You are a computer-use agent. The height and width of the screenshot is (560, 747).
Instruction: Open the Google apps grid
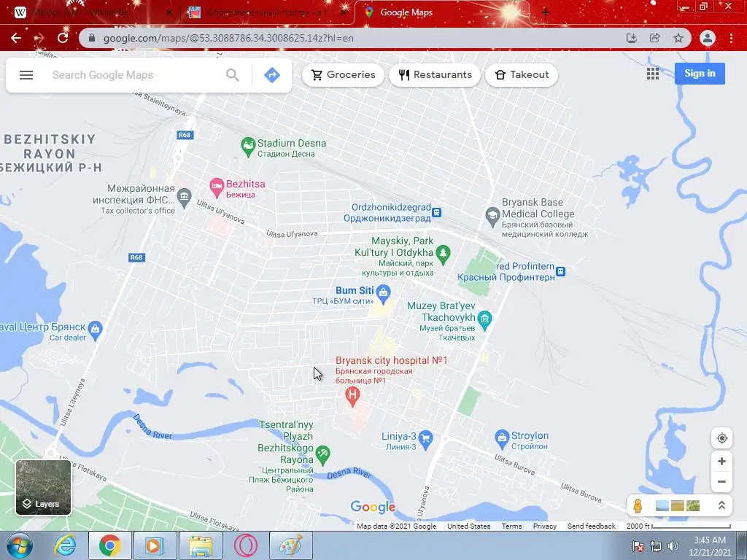point(653,74)
